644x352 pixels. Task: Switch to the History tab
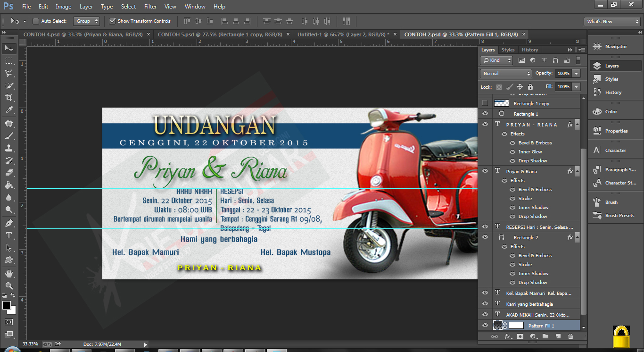click(x=530, y=50)
